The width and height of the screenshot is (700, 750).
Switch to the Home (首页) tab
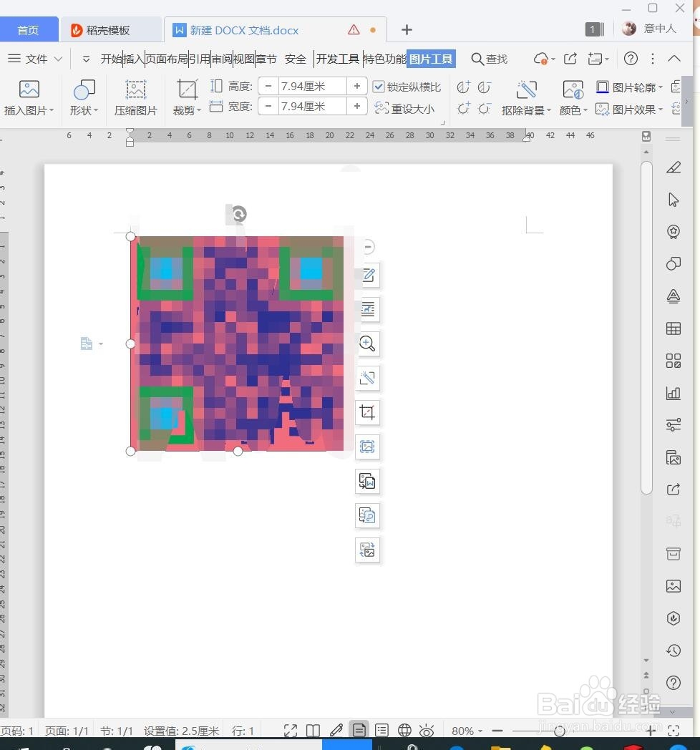tap(28, 30)
